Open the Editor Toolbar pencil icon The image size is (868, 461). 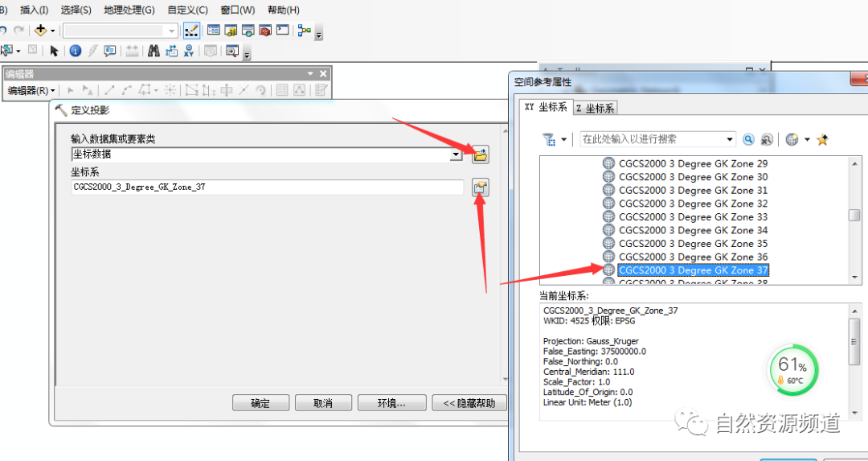click(x=191, y=30)
